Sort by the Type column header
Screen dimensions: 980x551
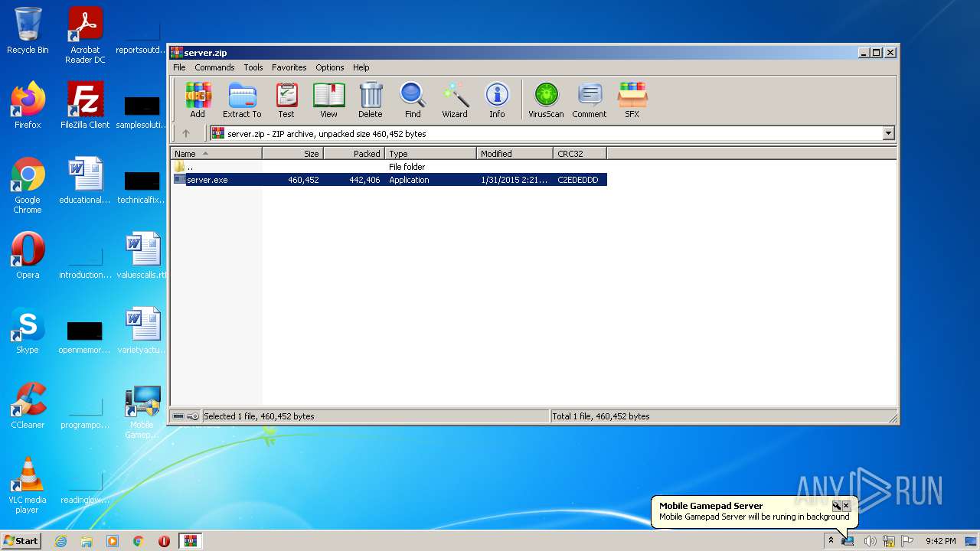(x=430, y=154)
